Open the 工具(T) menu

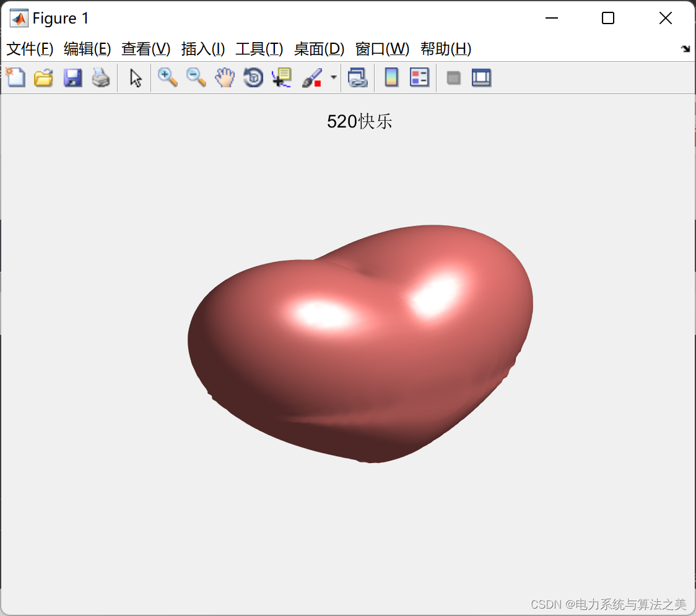click(x=259, y=49)
